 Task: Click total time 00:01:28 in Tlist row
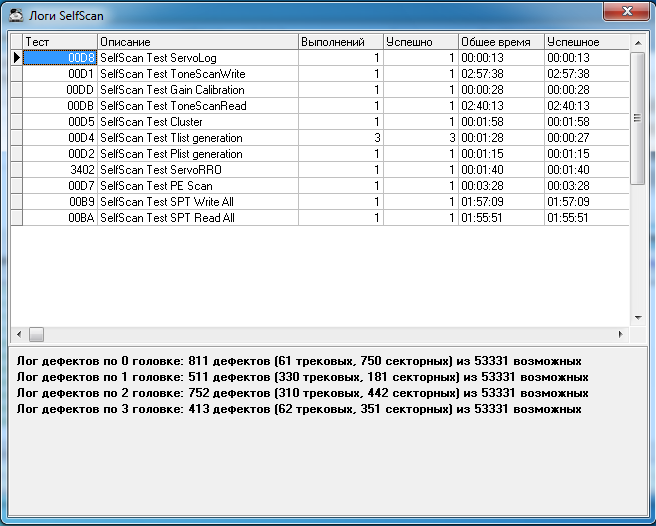(x=502, y=138)
